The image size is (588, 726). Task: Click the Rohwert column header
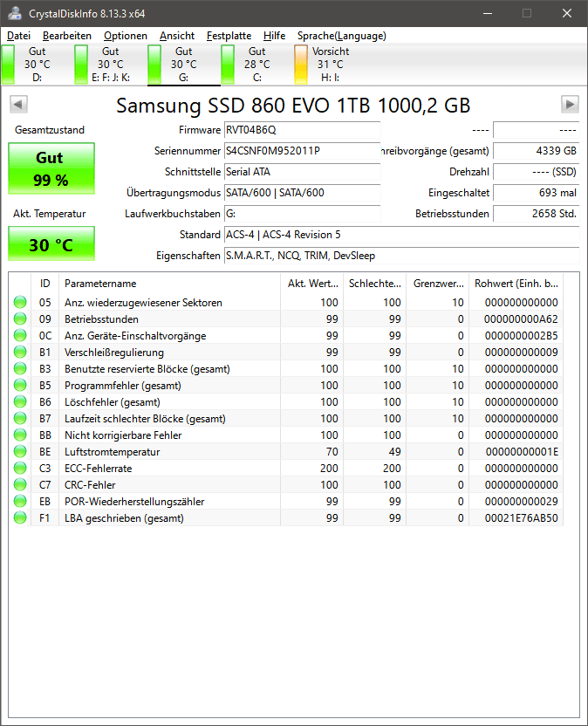coord(516,284)
